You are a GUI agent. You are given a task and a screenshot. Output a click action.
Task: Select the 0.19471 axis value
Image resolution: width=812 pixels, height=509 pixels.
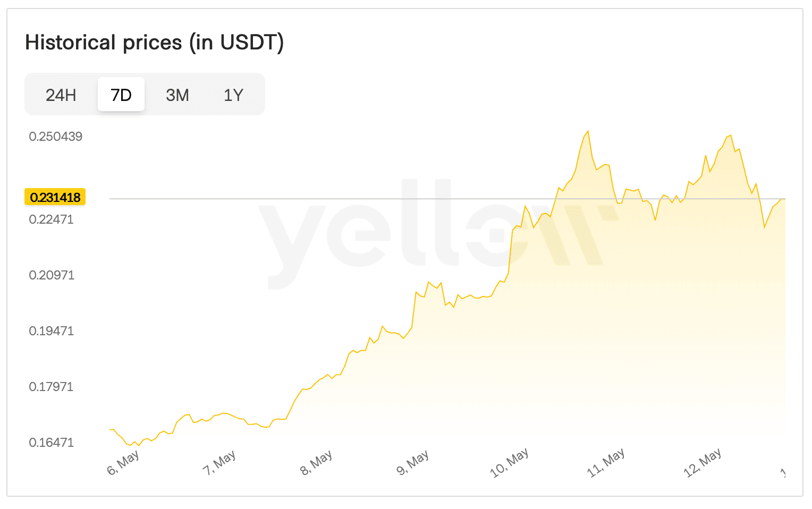pyautogui.click(x=52, y=330)
